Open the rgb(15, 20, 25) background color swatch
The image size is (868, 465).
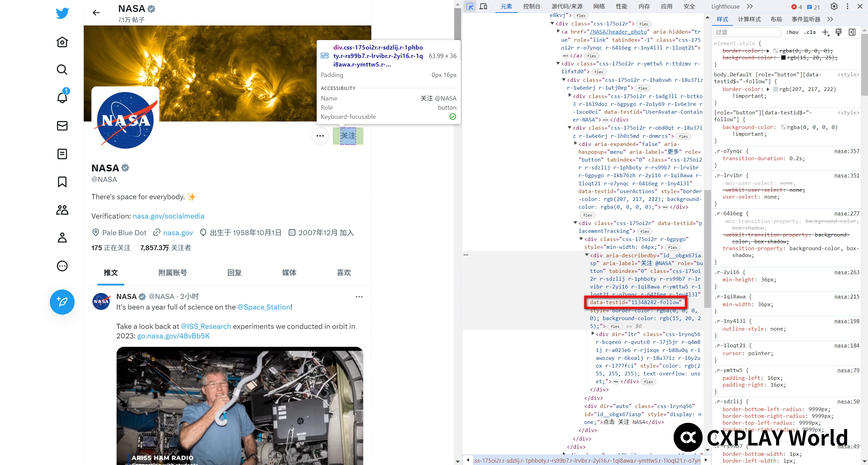click(x=783, y=58)
